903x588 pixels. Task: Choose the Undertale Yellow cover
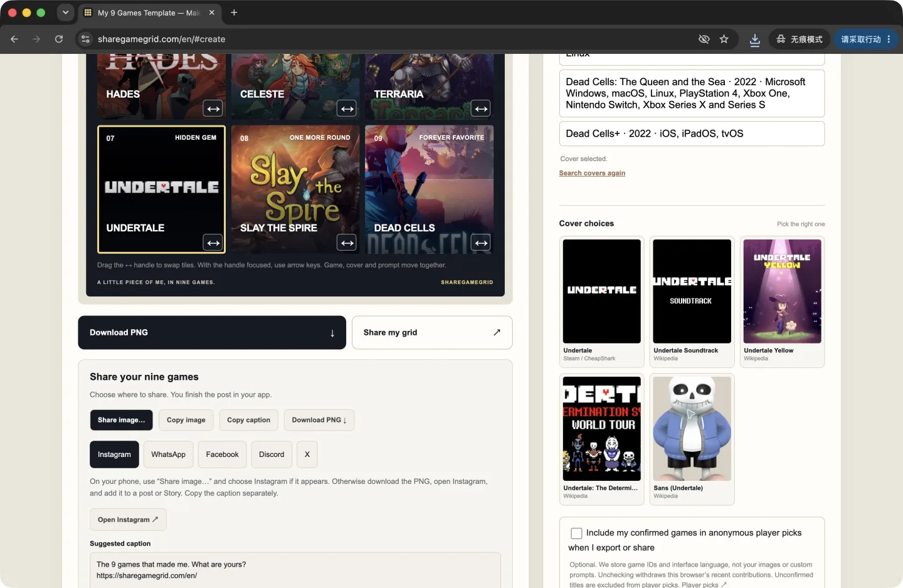[x=783, y=302]
